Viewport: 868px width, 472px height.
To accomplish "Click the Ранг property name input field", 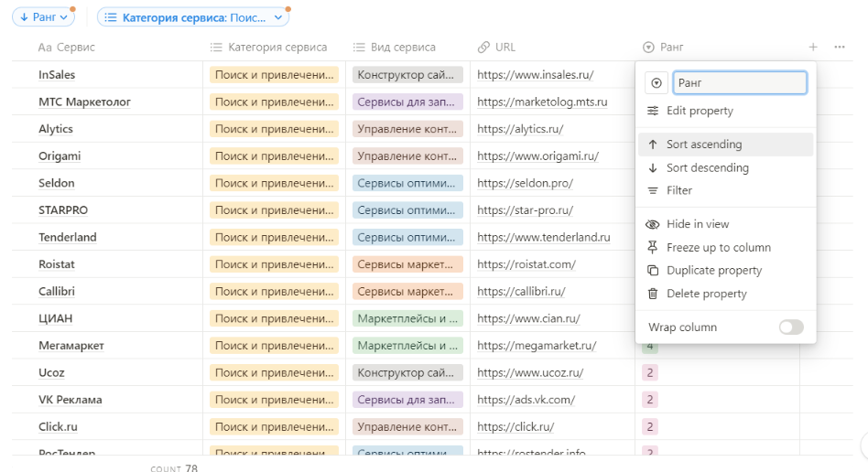I will (x=740, y=83).
